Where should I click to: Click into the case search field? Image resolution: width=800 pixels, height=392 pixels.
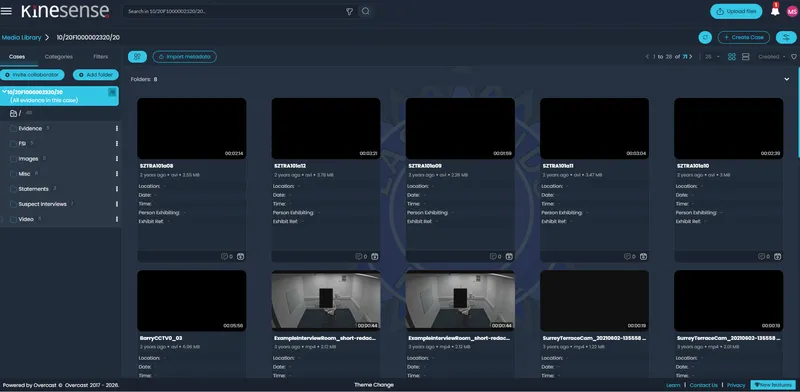pyautogui.click(x=235, y=11)
